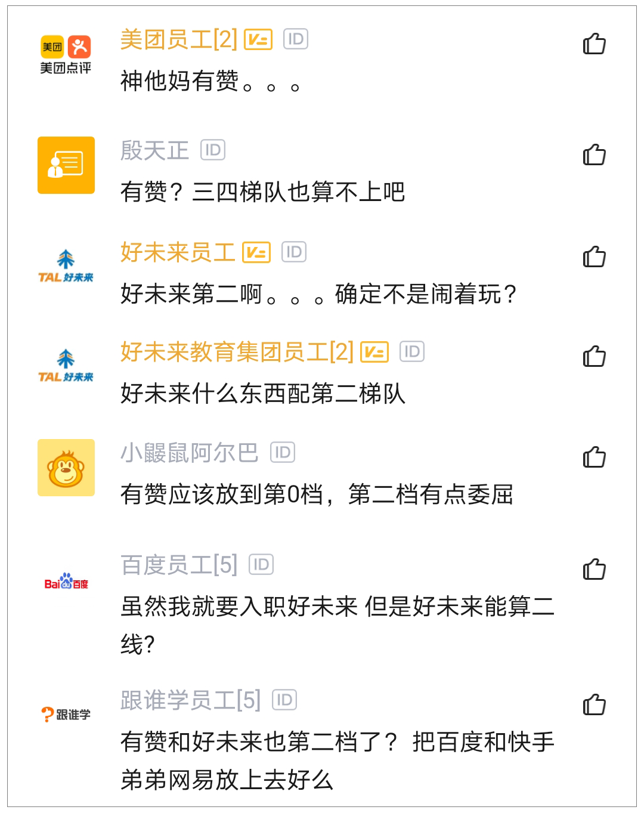Image resolution: width=644 pixels, height=816 pixels.
Task: Open 殷天正's orange profile avatar
Action: [66, 165]
